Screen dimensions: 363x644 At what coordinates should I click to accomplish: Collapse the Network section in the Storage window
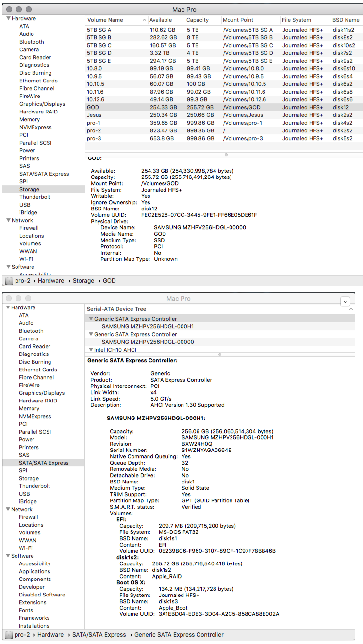pos(8,220)
